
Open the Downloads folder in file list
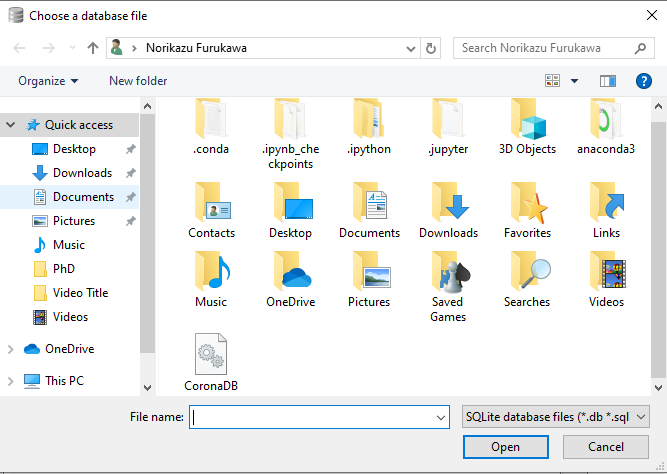(448, 211)
